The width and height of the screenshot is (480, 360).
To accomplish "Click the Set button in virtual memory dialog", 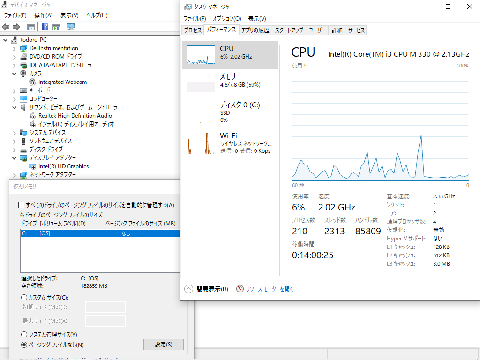I will pos(163,344).
